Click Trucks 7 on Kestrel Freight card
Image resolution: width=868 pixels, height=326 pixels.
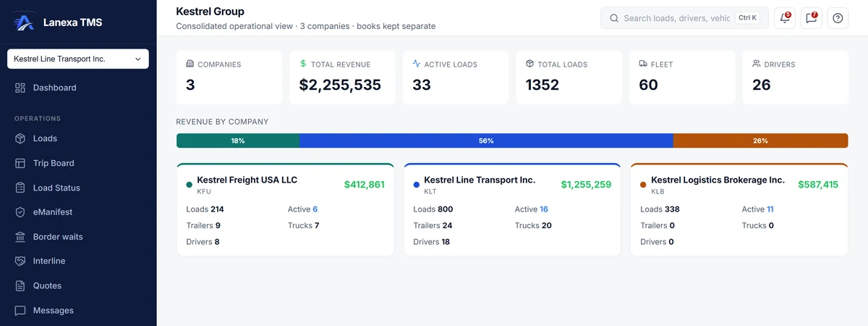pyautogui.click(x=304, y=225)
